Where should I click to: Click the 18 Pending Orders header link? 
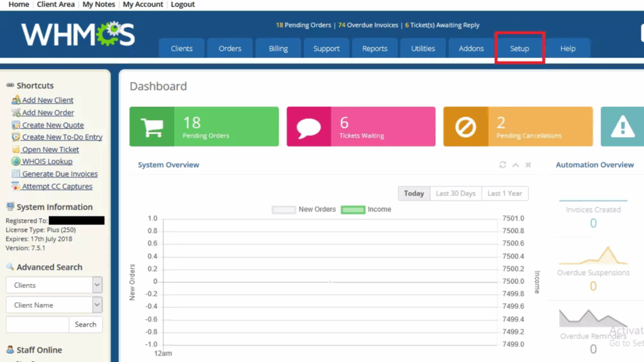click(x=304, y=25)
